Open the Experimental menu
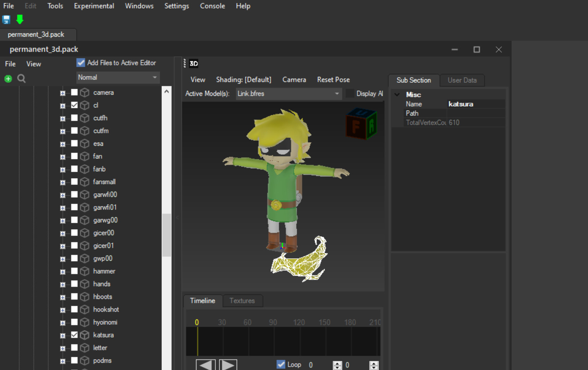 point(94,6)
